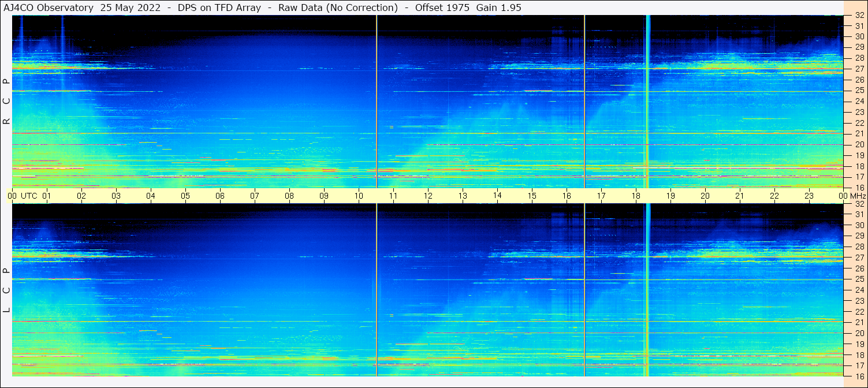Select the 15 hour tick label
The width and height of the screenshot is (868, 388).
coord(532,196)
